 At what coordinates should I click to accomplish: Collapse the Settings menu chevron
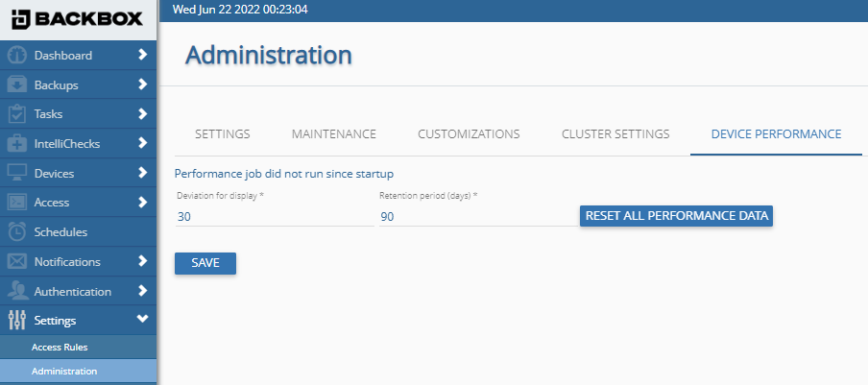click(142, 320)
